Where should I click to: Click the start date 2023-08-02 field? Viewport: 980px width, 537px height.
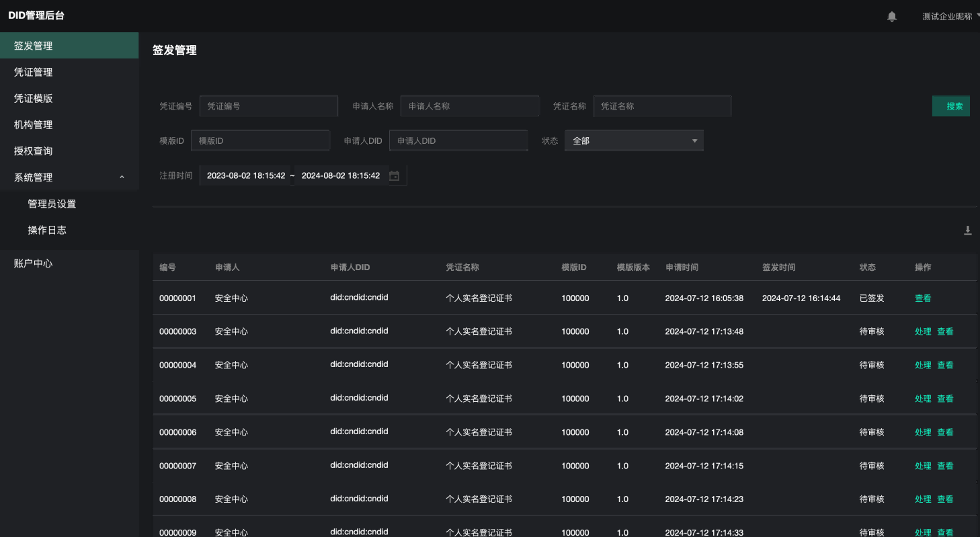[246, 176]
